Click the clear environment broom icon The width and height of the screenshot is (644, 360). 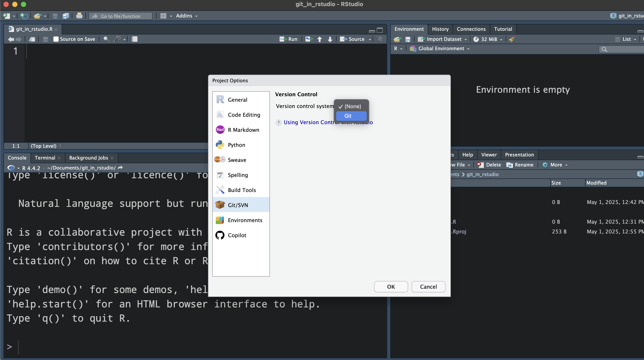tap(512, 39)
